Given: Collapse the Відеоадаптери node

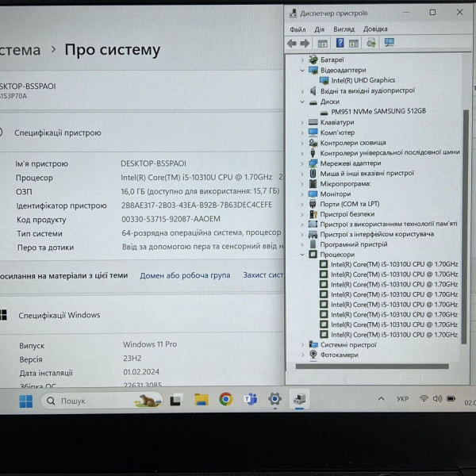Looking at the screenshot, I should coord(302,70).
